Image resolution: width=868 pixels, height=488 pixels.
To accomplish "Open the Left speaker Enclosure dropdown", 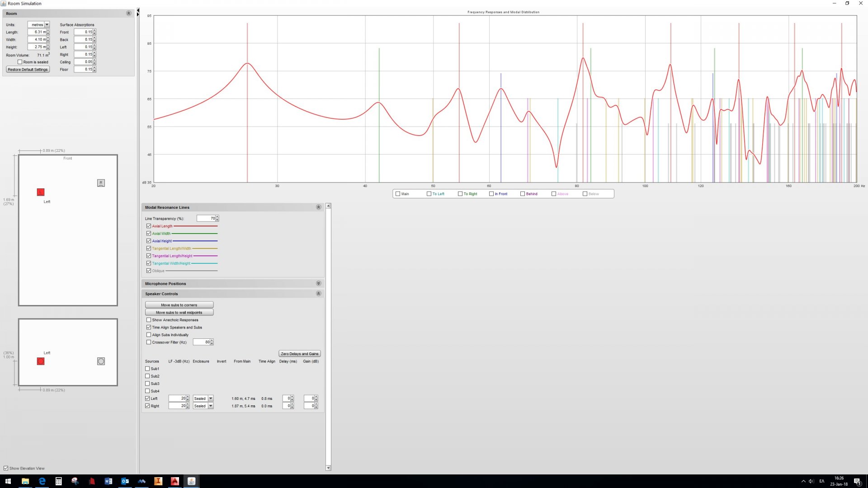I will coord(211,399).
